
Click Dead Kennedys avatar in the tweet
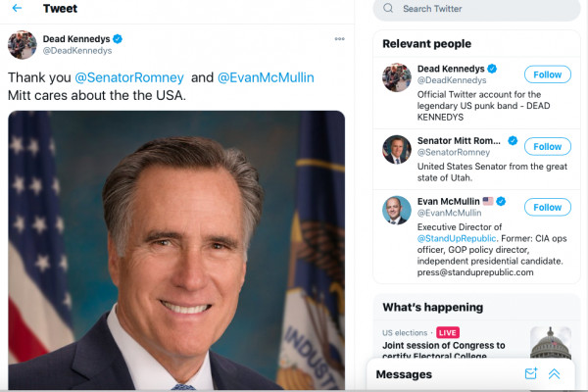(23, 45)
